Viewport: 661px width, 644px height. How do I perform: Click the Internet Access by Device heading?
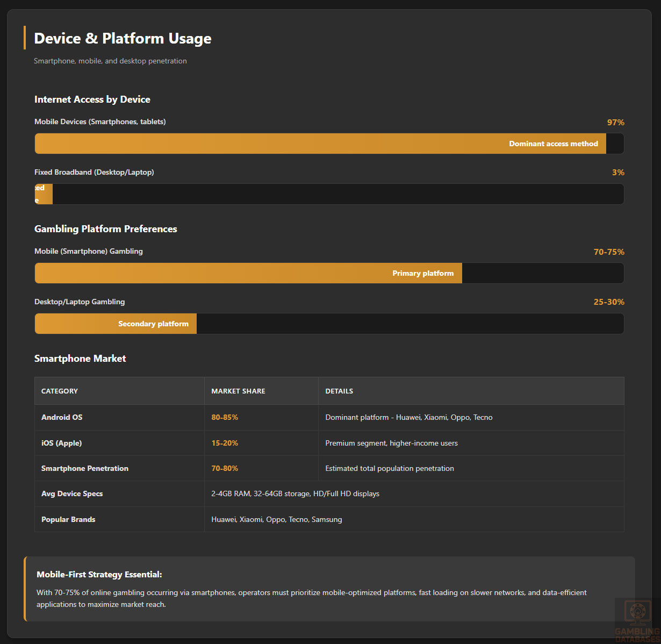coord(92,99)
